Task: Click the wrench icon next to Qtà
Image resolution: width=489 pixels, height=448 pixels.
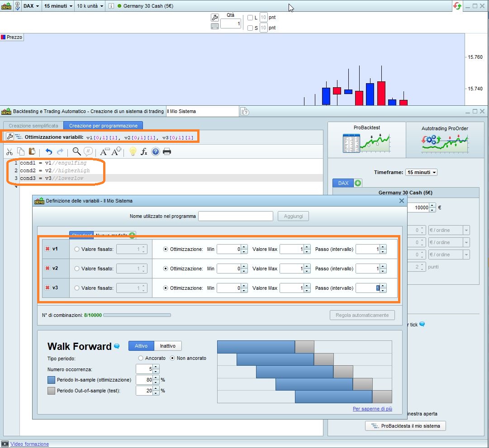Action: pyautogui.click(x=215, y=18)
